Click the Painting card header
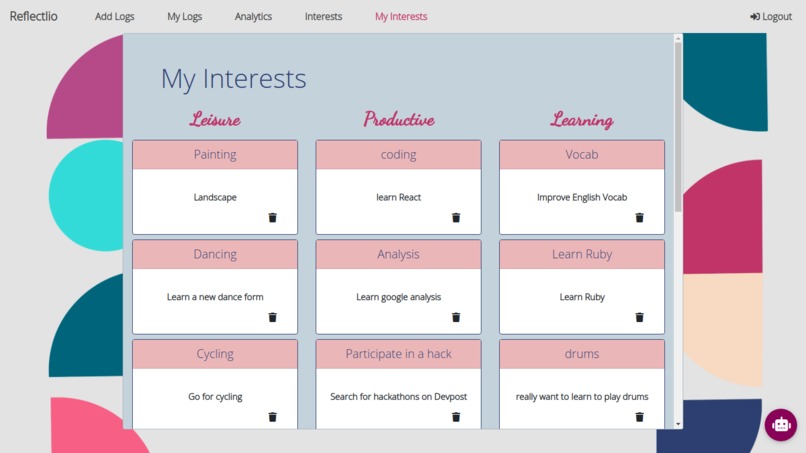Screen dimensions: 806x453 (215, 155)
